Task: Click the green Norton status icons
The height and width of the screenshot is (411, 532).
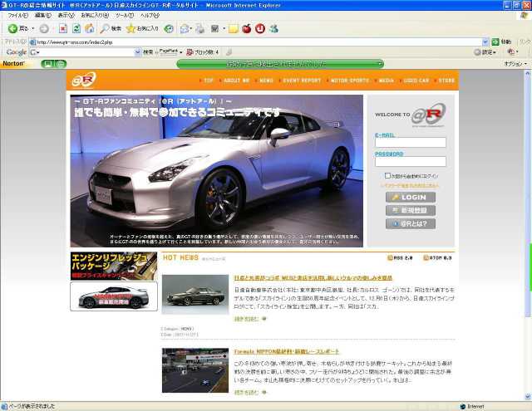Action: (x=53, y=63)
